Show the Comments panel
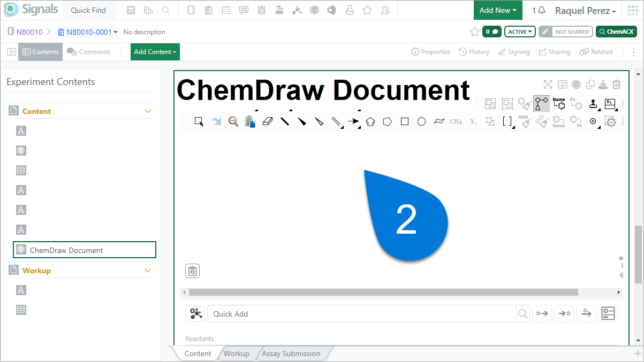 point(89,52)
